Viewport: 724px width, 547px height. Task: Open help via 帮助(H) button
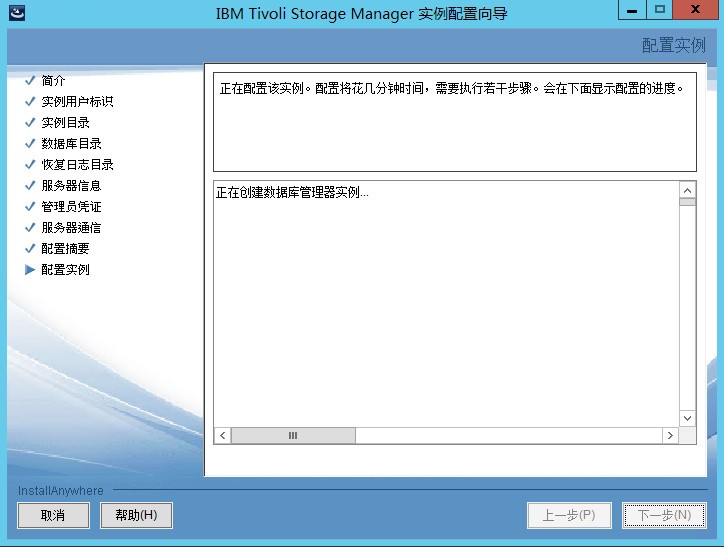[x=136, y=515]
